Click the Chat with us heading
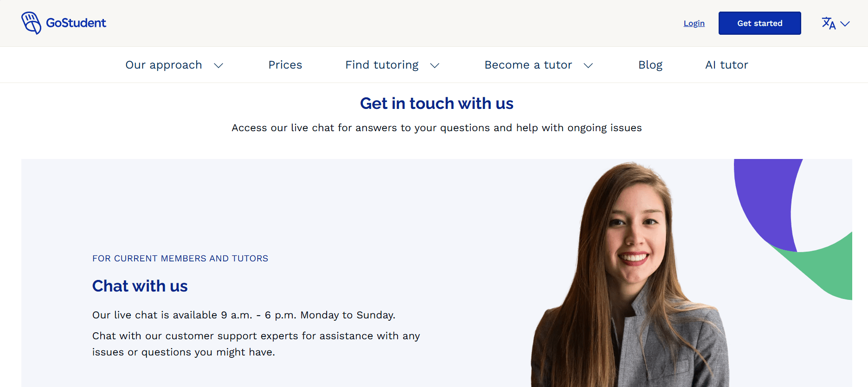The image size is (868, 387). (140, 286)
